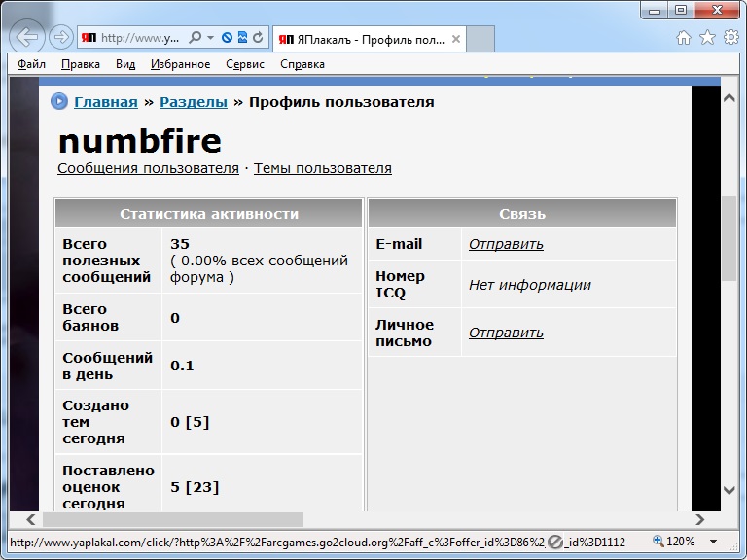Open the Избранное menu
The image size is (747, 560).
point(181,64)
